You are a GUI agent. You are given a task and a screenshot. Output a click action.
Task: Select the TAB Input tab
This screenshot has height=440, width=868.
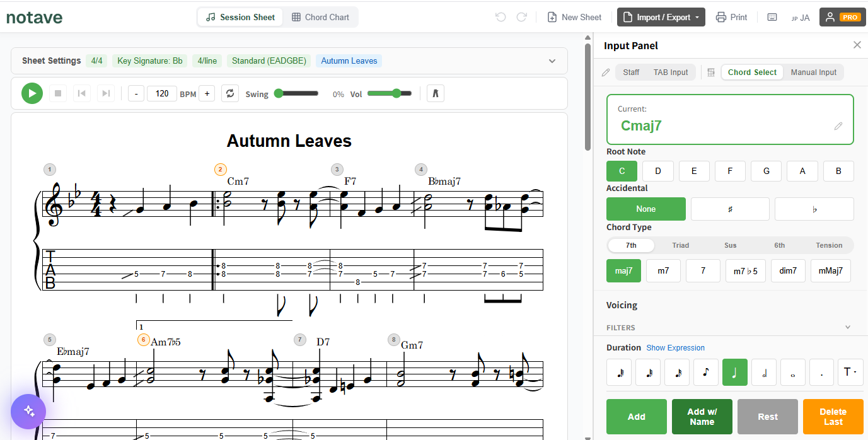click(x=671, y=72)
